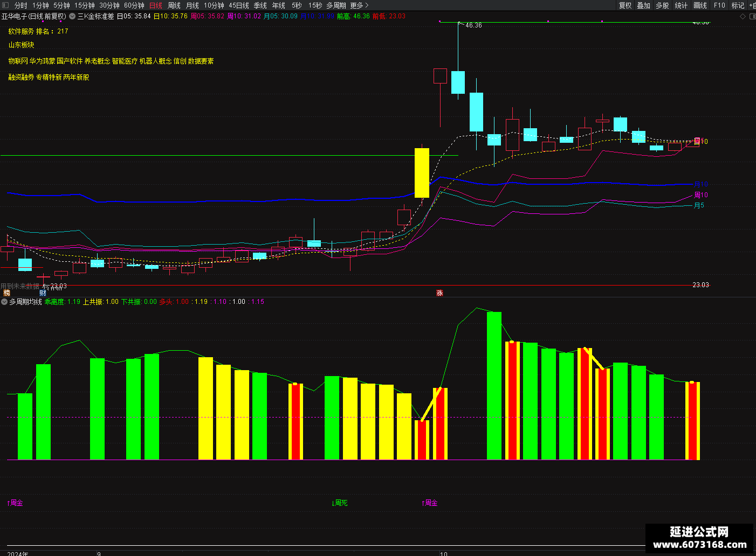Click the diamond marker icon at top right

point(743,16)
